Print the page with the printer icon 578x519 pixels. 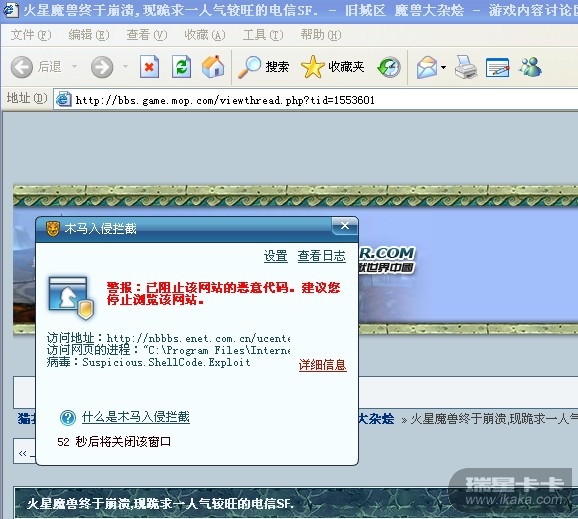pyautogui.click(x=466, y=67)
